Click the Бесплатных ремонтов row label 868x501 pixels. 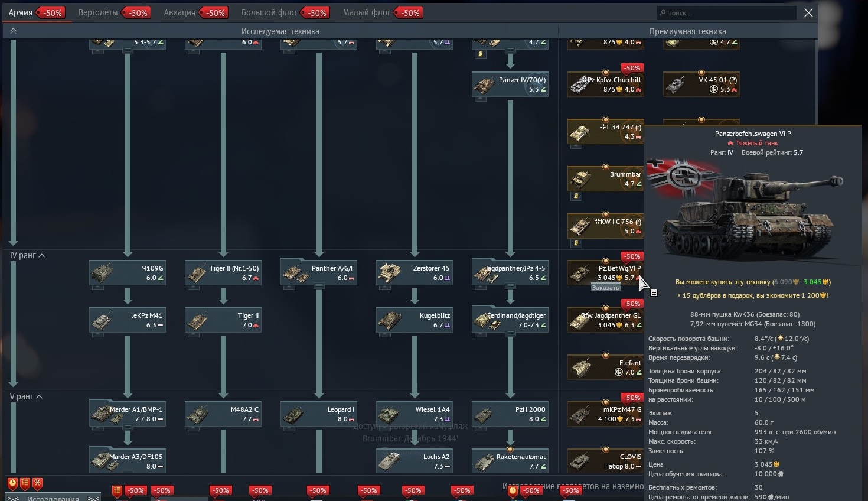(x=683, y=487)
